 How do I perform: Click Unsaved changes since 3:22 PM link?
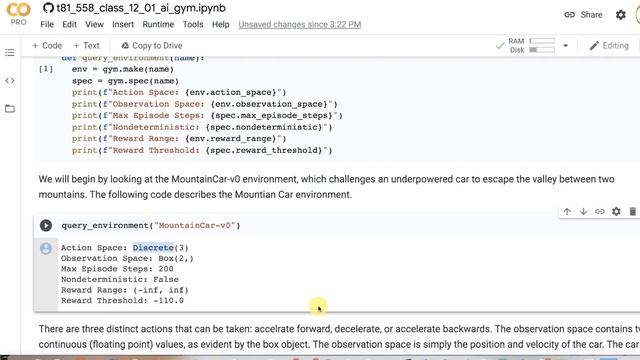pos(300,24)
